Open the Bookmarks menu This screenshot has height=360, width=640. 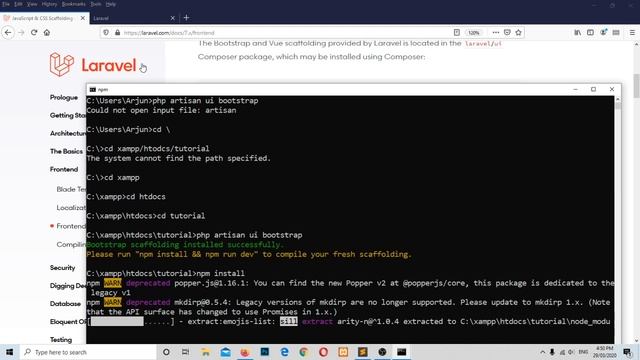pyautogui.click(x=73, y=4)
